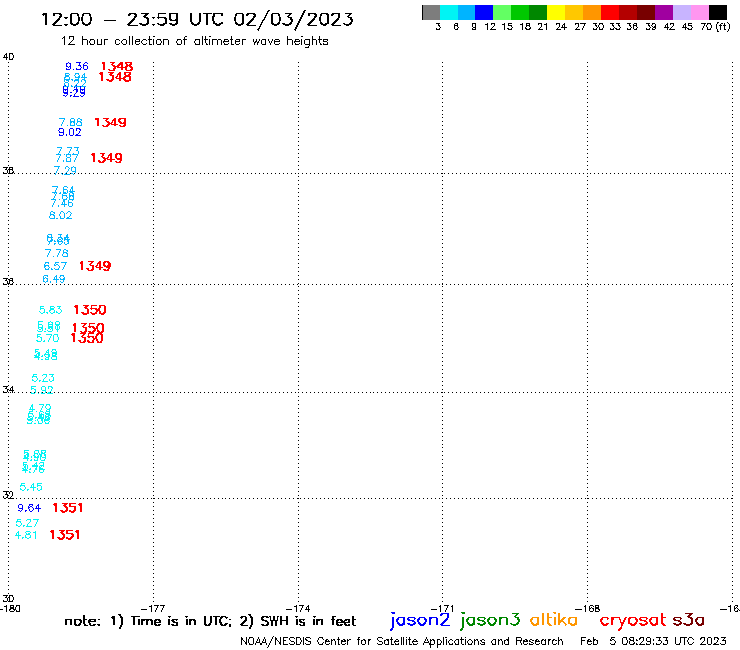Click the cyan value 5.70
This screenshot has height=650, width=740.
click(x=48, y=338)
